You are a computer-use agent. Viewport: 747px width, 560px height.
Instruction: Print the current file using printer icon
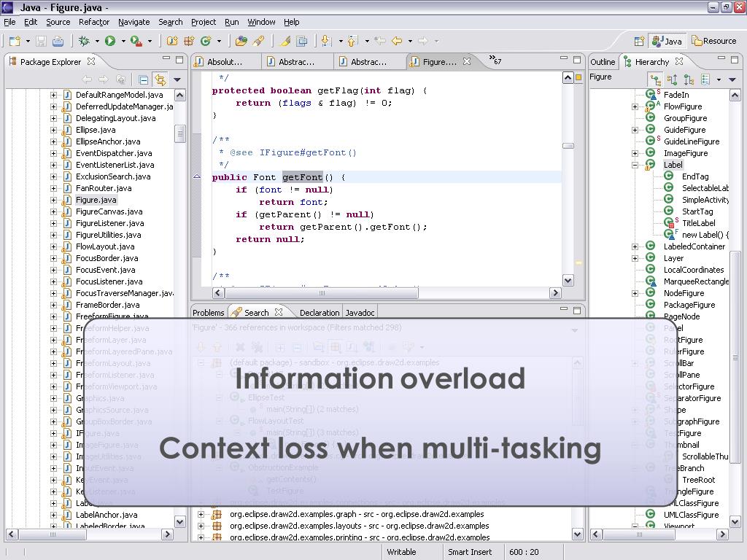tap(58, 42)
